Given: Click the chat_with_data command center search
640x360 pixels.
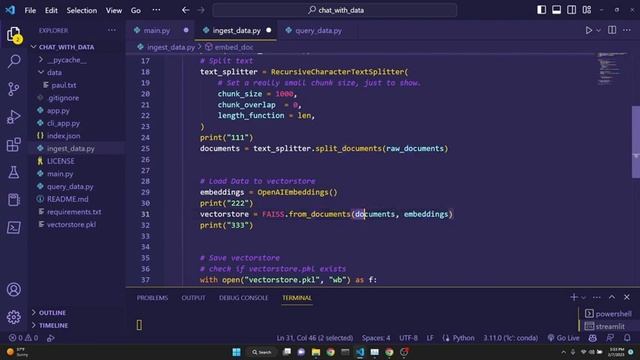Looking at the screenshot, I should (x=335, y=10).
